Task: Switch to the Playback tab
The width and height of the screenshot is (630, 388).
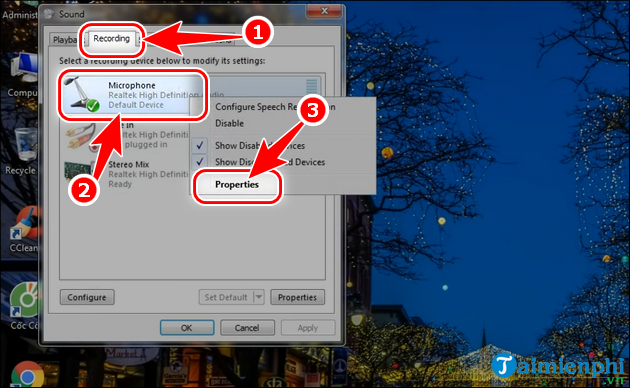Action: click(65, 40)
